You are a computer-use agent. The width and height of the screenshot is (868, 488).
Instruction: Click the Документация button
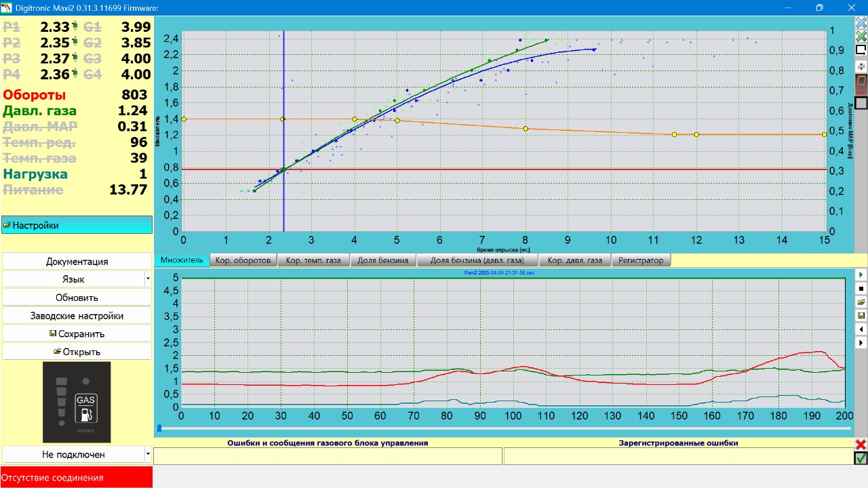[x=77, y=261]
